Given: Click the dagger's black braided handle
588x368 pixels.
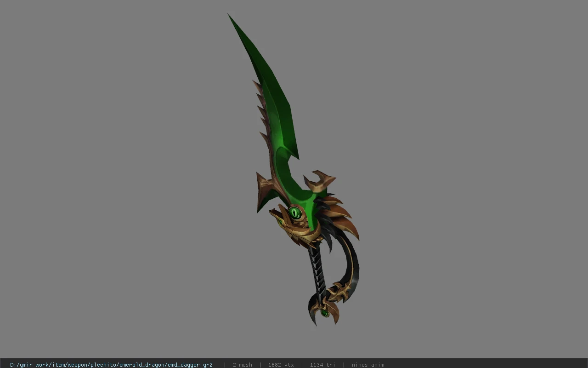Looking at the screenshot, I should (318, 271).
